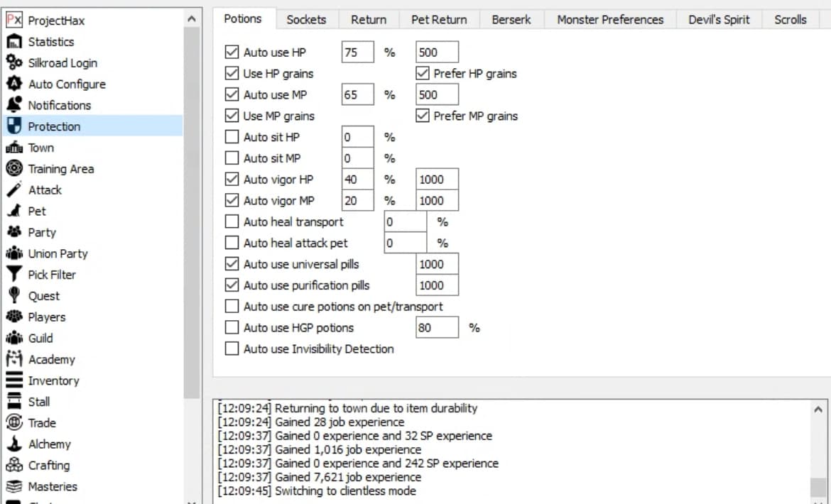Switch to the Sockets tab
The height and width of the screenshot is (504, 831).
pyautogui.click(x=305, y=20)
